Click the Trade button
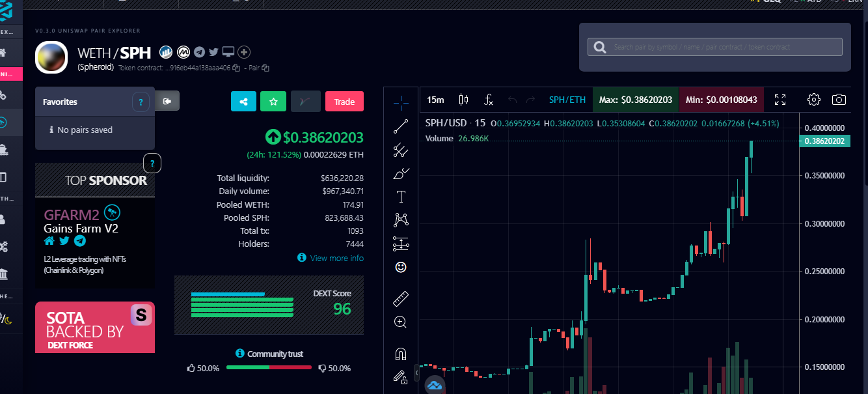Image resolution: width=868 pixels, height=394 pixels. click(x=344, y=102)
